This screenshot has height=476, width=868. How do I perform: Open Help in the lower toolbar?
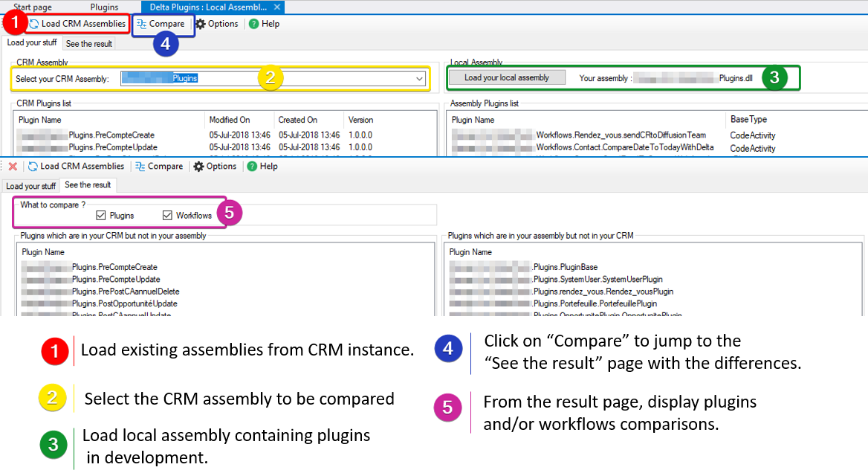click(262, 167)
